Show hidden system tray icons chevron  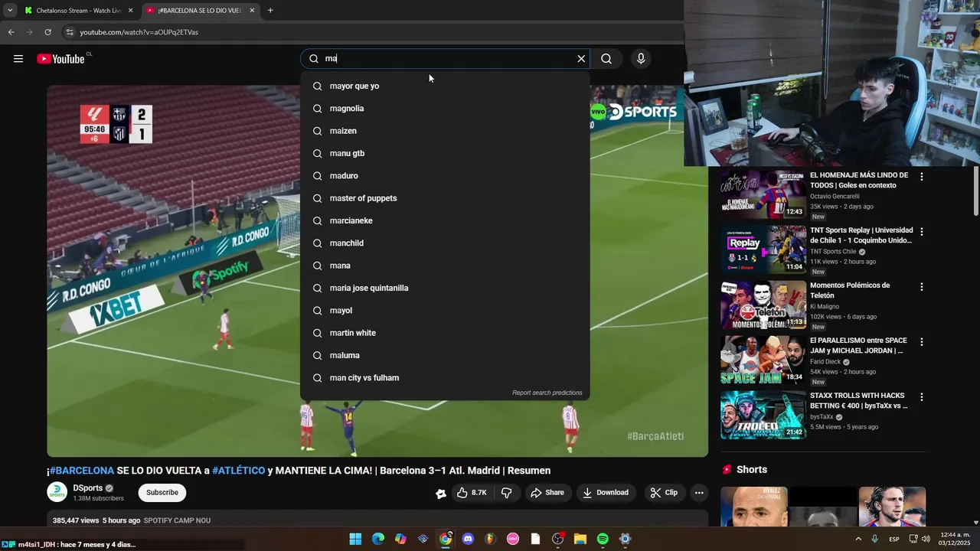click(857, 539)
